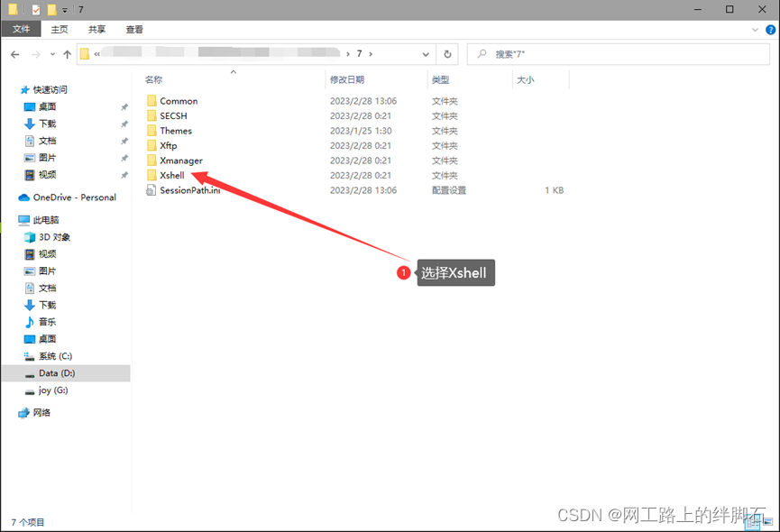Viewport: 780px width, 532px height.
Task: Switch to details view layout icon
Action: [752, 522]
